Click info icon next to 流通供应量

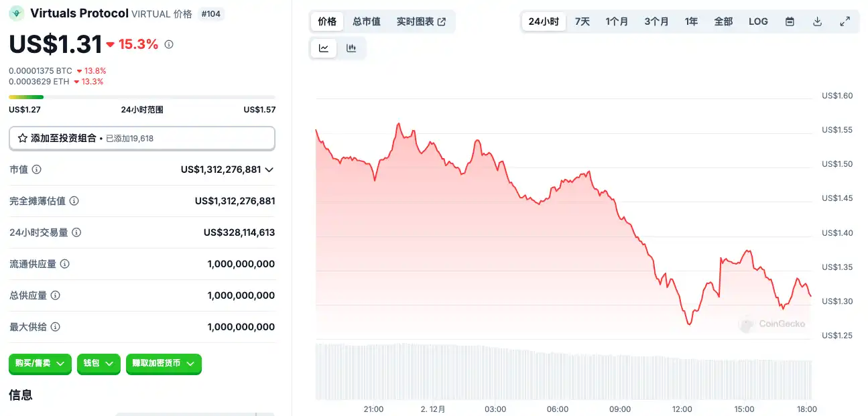click(x=65, y=264)
